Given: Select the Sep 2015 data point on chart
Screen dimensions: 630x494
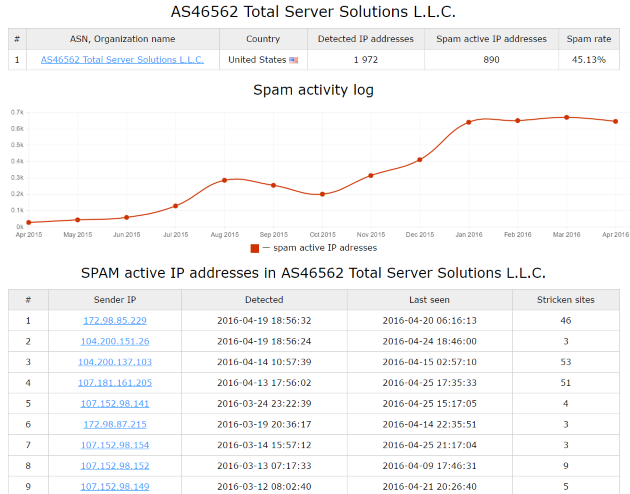Looking at the screenshot, I should (x=274, y=186).
